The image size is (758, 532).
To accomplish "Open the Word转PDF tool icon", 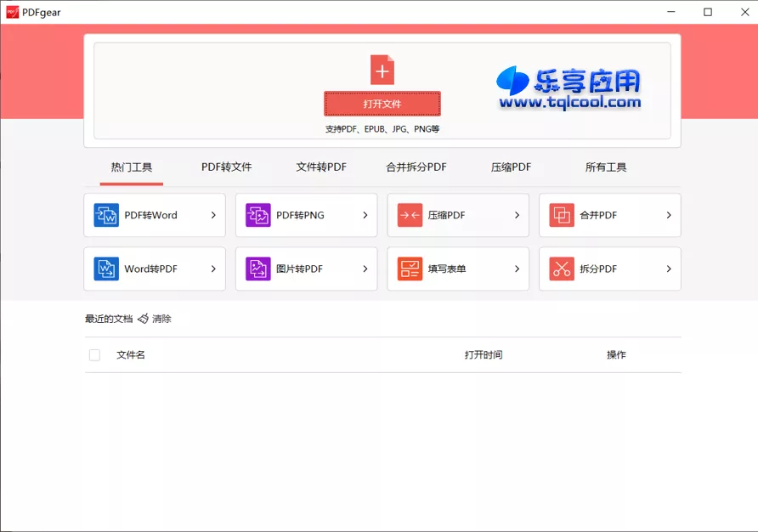I will click(x=104, y=269).
